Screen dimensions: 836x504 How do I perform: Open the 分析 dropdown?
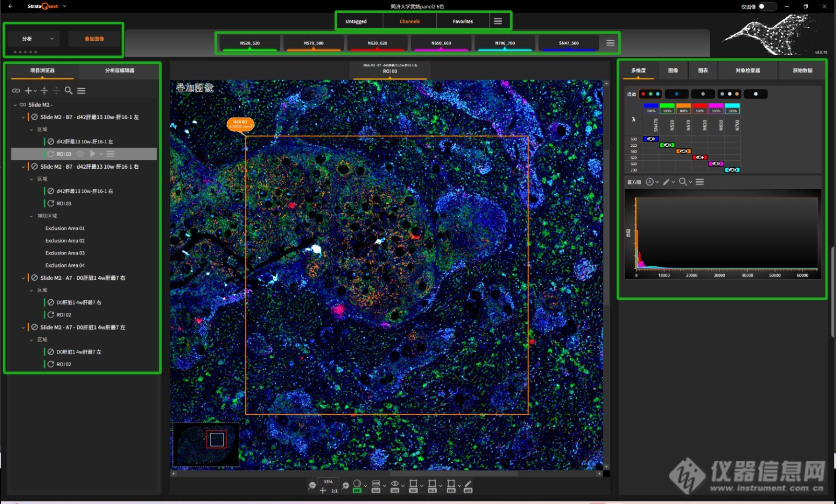[33, 39]
